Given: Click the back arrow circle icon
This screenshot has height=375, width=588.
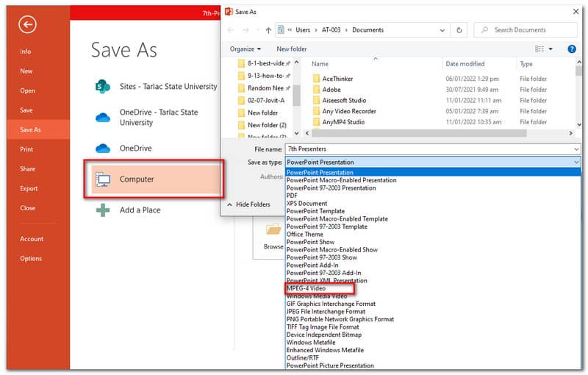Looking at the screenshot, I should coord(28,25).
